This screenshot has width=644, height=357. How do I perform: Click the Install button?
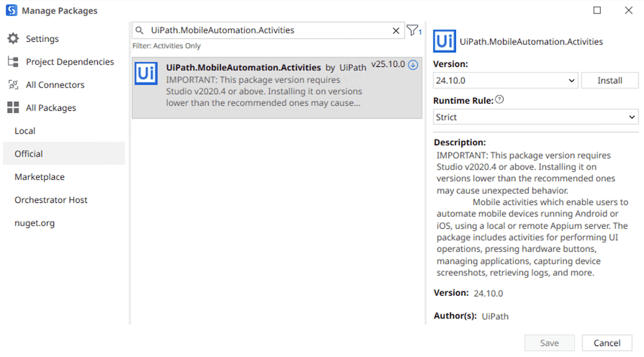click(609, 81)
